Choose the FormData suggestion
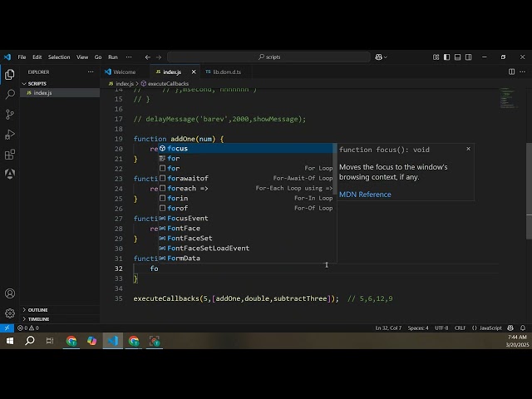Screen dimensions: 532x399 coord(246,259)
